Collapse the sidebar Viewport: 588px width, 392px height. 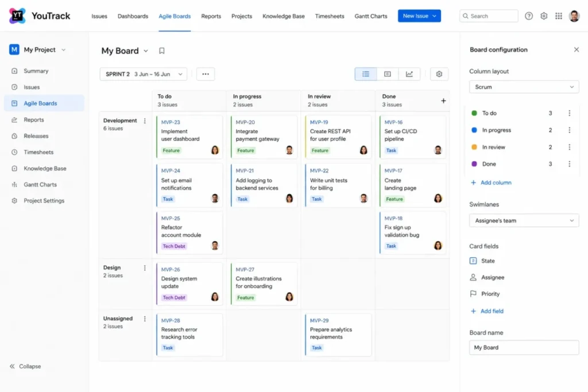tap(25, 367)
